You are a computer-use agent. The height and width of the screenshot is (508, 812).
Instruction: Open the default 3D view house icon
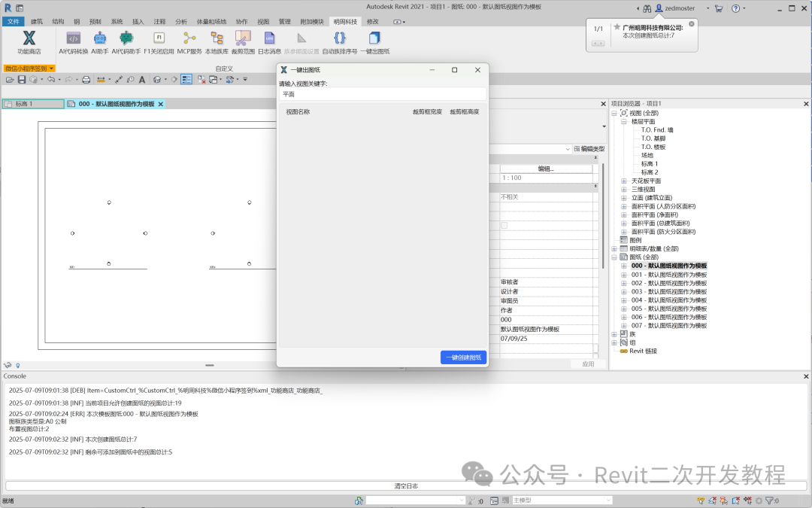[157, 79]
